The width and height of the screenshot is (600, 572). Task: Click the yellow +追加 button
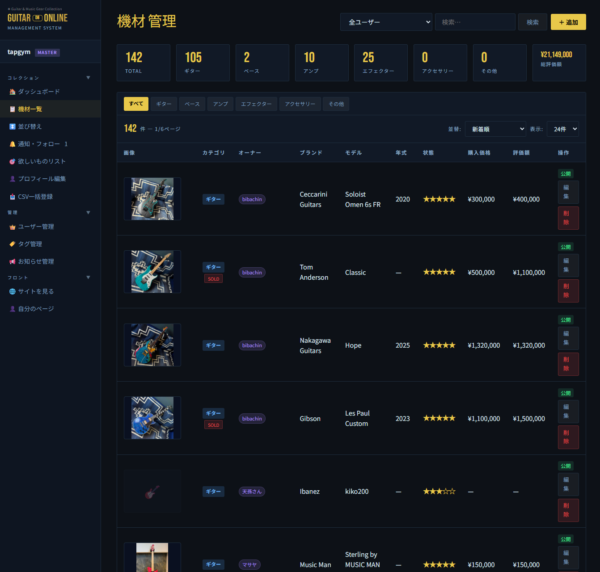click(x=568, y=22)
